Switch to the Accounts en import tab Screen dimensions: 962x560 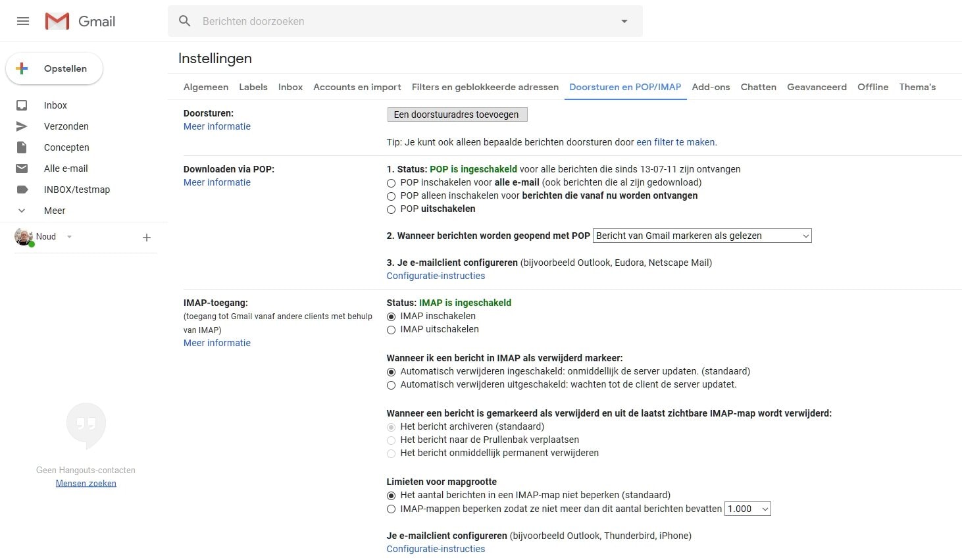(357, 86)
